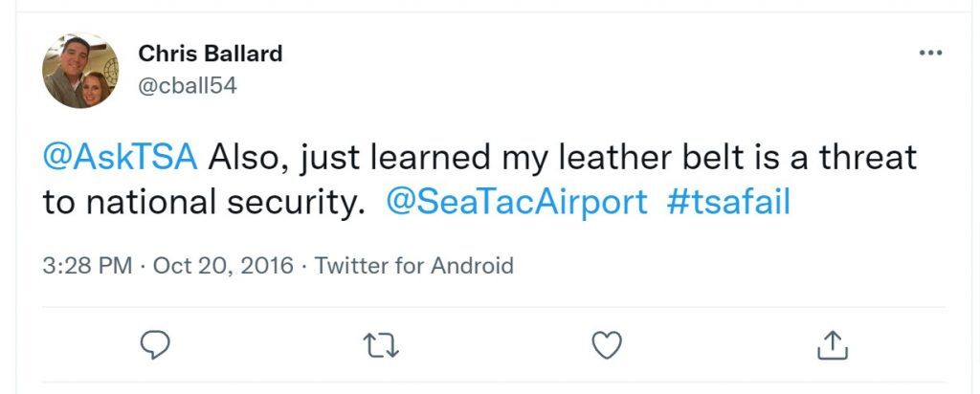
Task: Open the three-dot more options menu
Action: coord(930,53)
